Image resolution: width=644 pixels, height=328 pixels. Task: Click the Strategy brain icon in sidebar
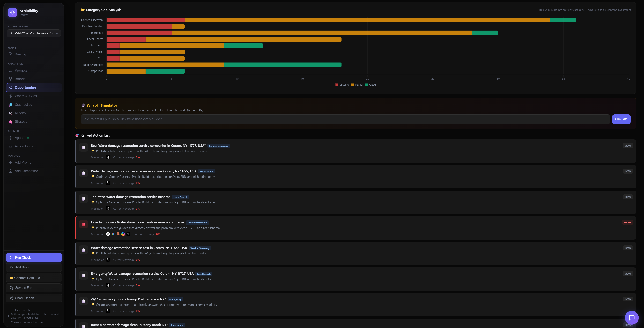[x=11, y=122]
